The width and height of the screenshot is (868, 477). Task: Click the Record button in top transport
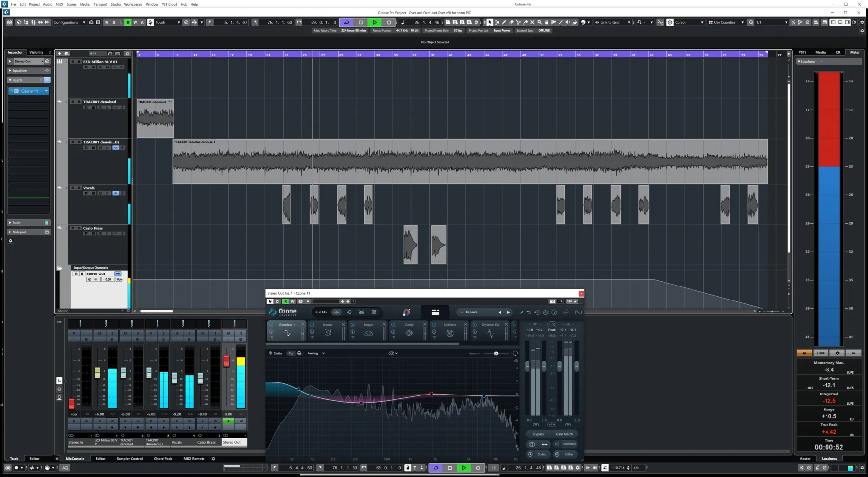[389, 22]
